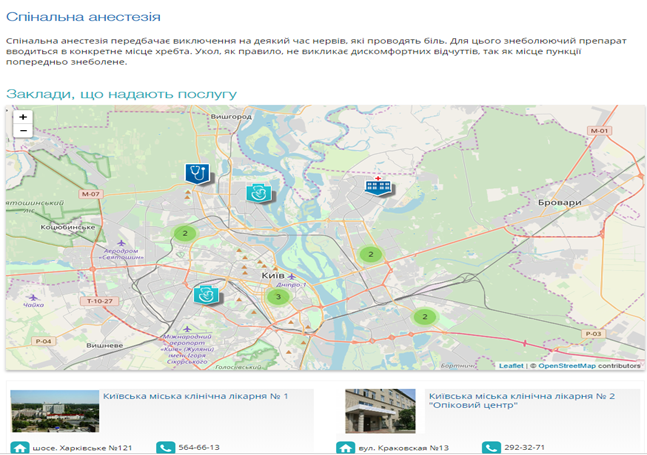Expand the green cluster labeled 3
Viewport: 647px width, 455px height.
[x=278, y=297]
